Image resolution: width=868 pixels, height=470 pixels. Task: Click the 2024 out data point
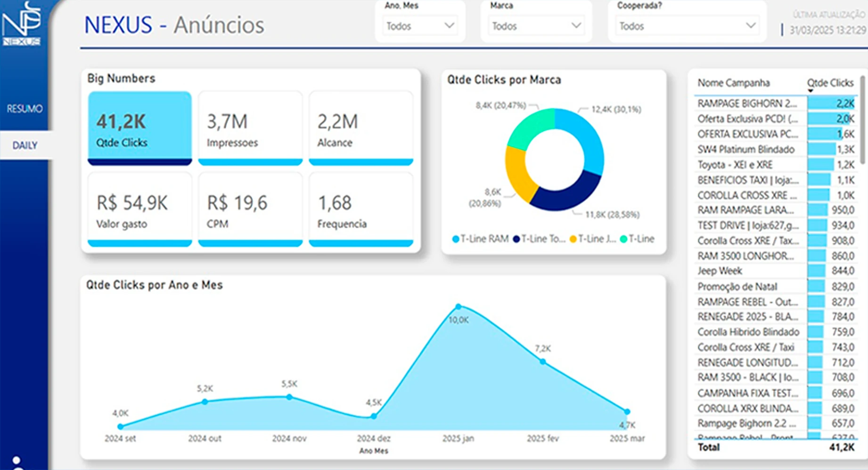click(205, 402)
